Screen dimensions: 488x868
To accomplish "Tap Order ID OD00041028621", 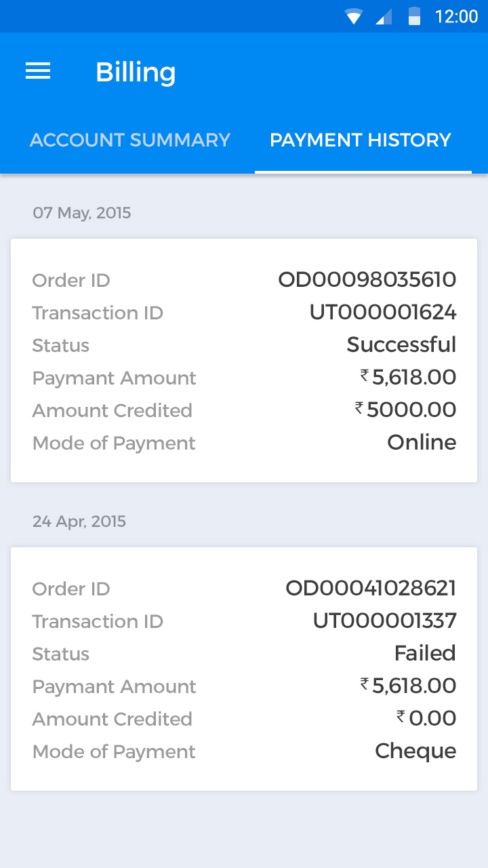I will [371, 588].
